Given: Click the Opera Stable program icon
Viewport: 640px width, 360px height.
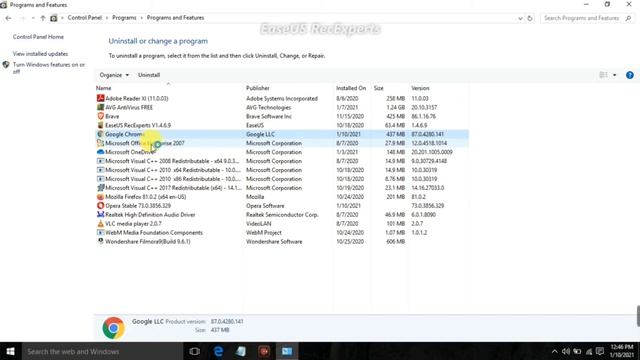Looking at the screenshot, I should pos(100,206).
